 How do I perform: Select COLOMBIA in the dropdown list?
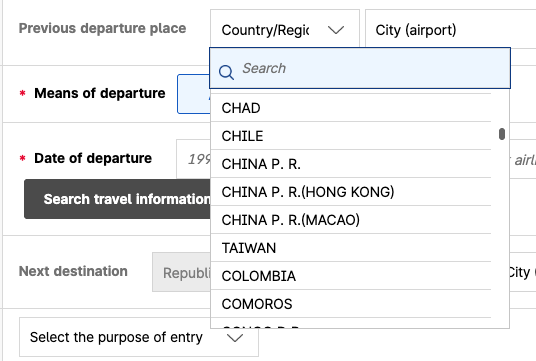point(351,276)
